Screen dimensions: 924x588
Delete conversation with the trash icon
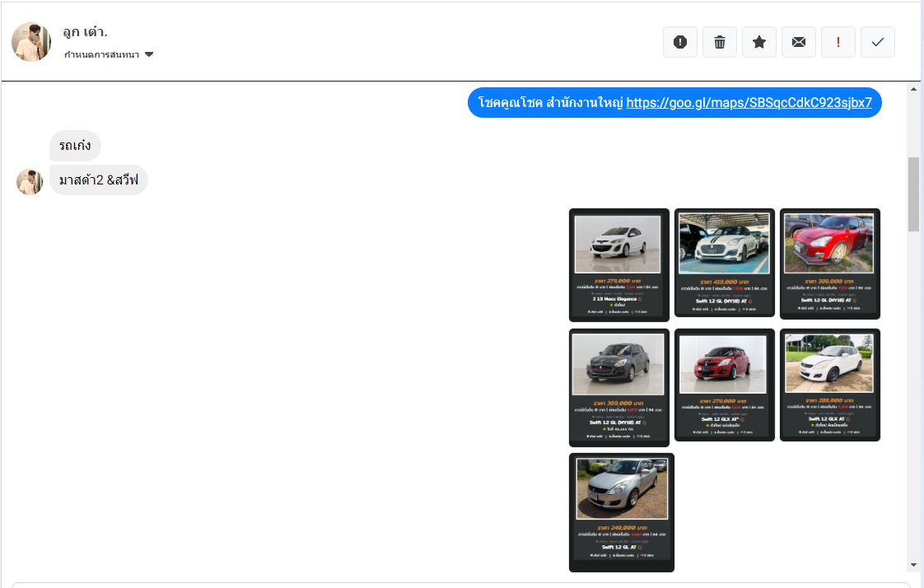(720, 42)
